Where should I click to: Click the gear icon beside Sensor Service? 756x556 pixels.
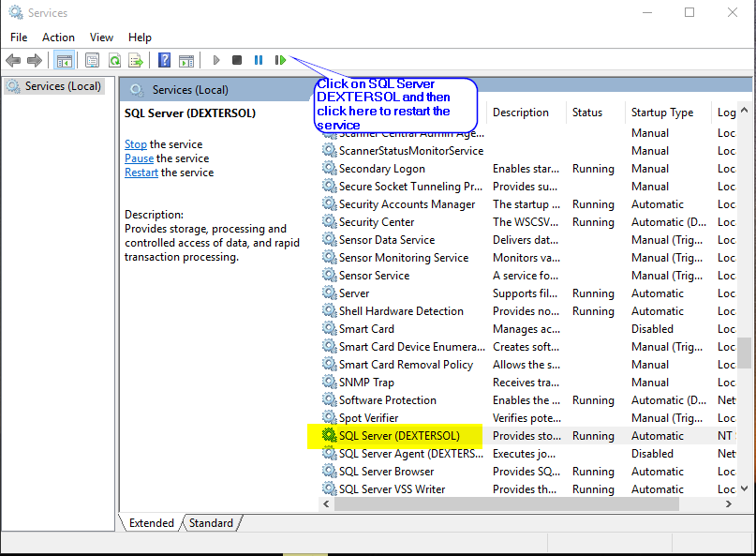pos(330,275)
